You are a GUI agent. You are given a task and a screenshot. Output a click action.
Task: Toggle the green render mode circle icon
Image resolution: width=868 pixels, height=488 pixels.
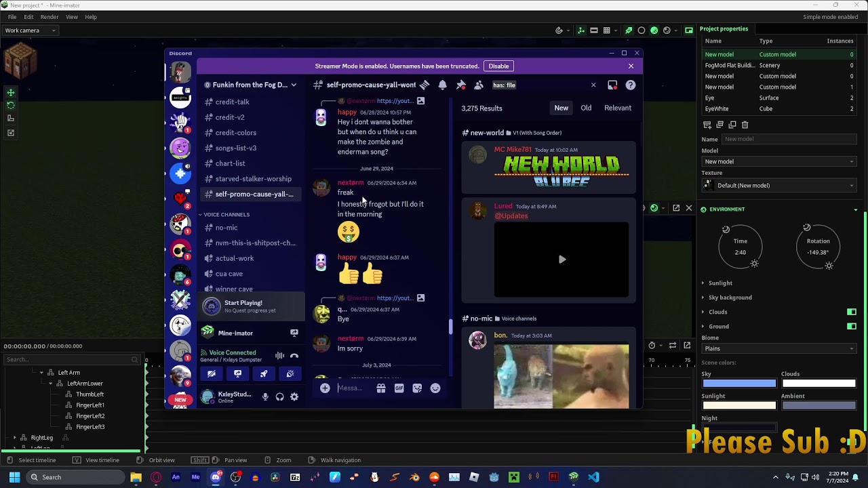(x=654, y=30)
